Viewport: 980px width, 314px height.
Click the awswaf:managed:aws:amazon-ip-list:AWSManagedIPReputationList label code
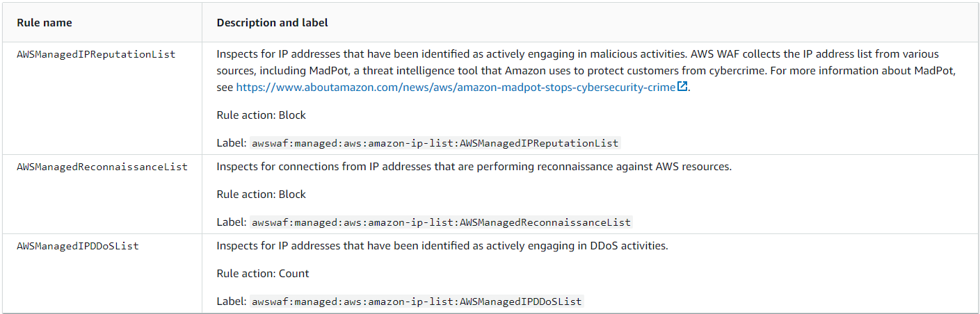pos(435,144)
